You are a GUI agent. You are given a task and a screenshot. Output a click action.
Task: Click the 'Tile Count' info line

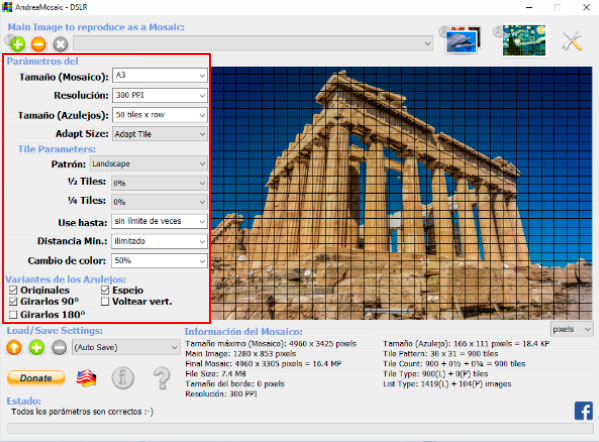(x=454, y=364)
